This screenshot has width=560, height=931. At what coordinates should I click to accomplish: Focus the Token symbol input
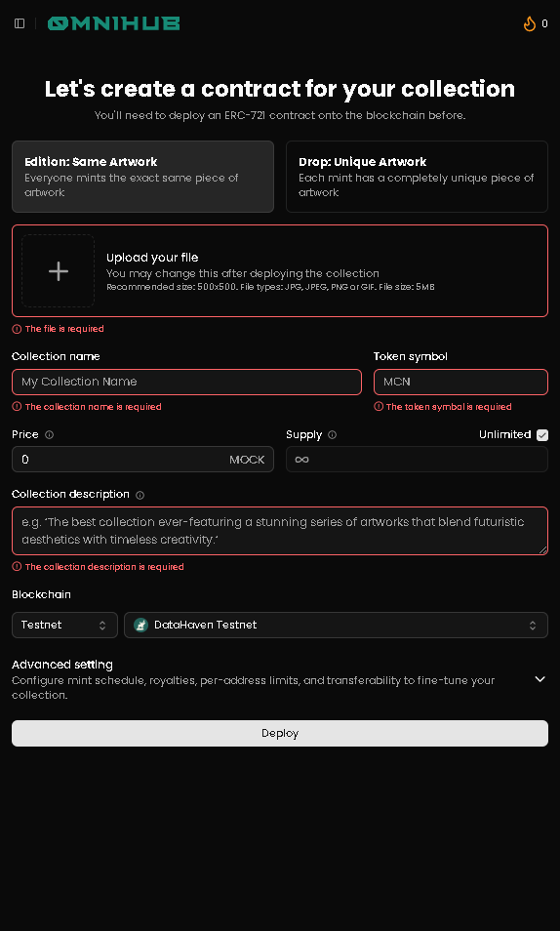[460, 382]
